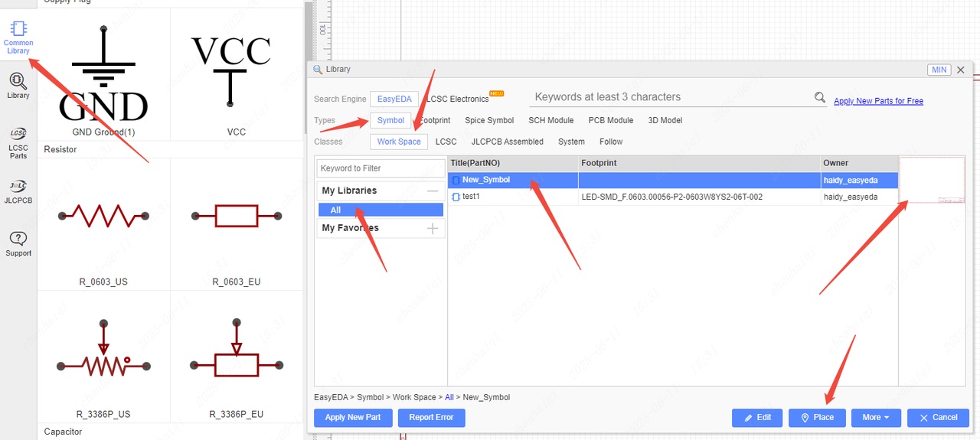Viewport: 980px width, 440px height.
Task: Collapse the My Libraries section
Action: tap(433, 191)
